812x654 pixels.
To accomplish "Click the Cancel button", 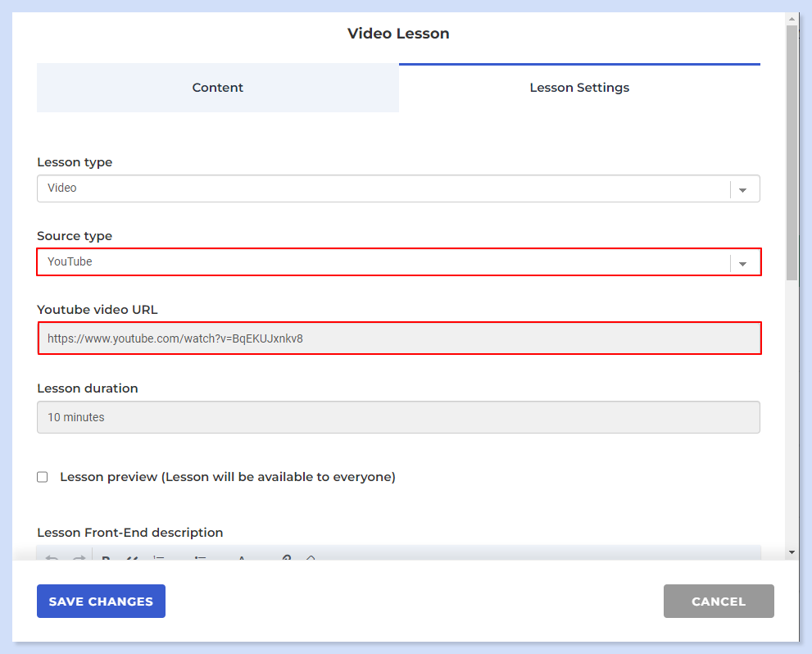I will pyautogui.click(x=719, y=602).
